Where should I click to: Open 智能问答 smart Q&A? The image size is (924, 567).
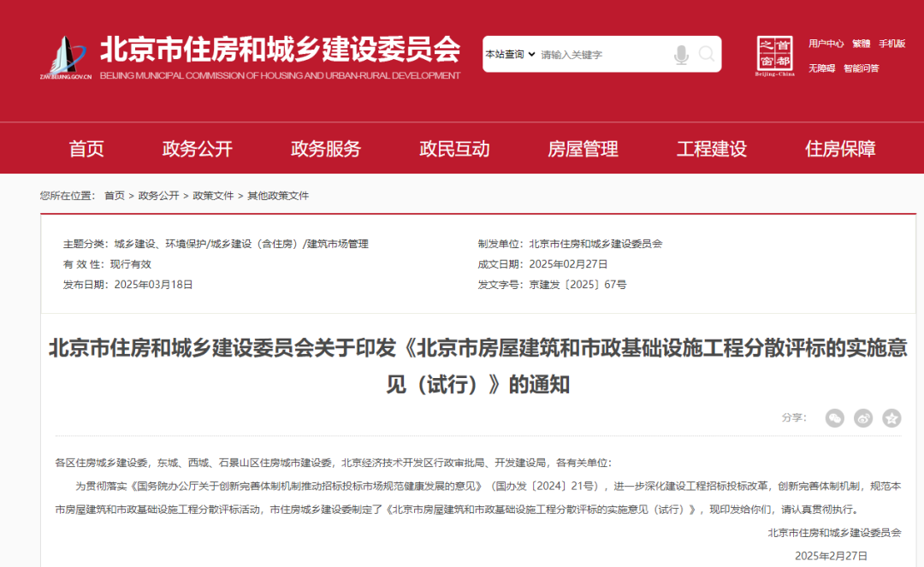(863, 68)
